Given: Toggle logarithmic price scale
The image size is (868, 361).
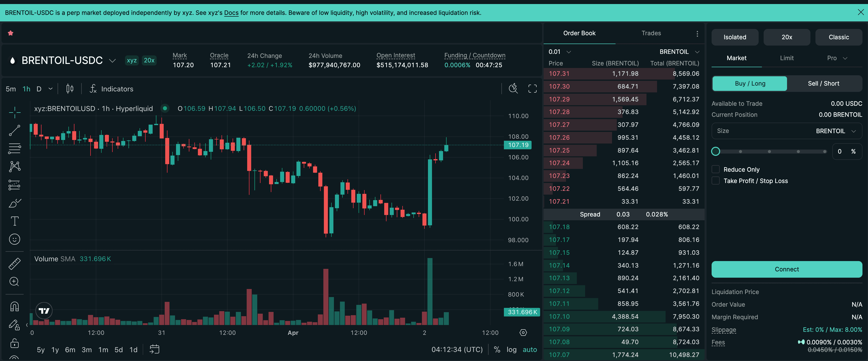Looking at the screenshot, I should [x=511, y=349].
